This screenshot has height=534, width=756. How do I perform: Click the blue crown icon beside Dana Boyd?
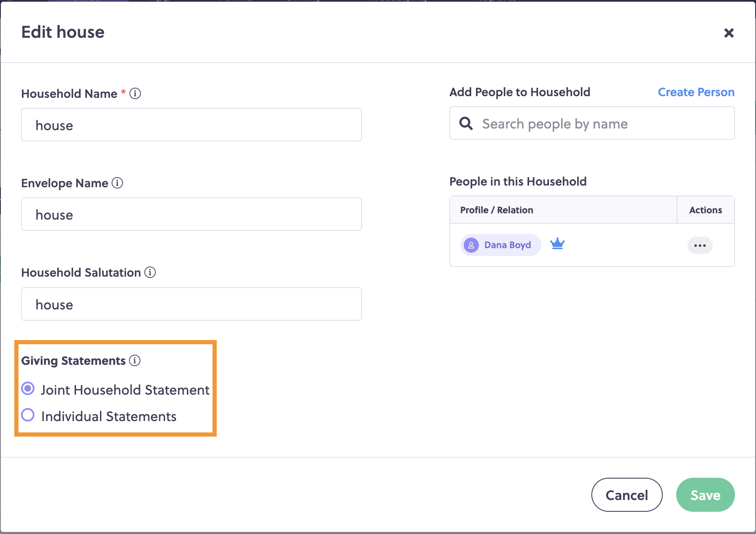click(x=557, y=243)
